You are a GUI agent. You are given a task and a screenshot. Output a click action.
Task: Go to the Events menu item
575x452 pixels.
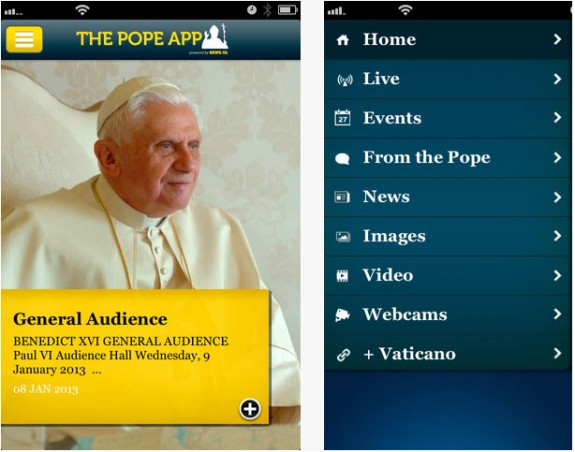(x=447, y=118)
